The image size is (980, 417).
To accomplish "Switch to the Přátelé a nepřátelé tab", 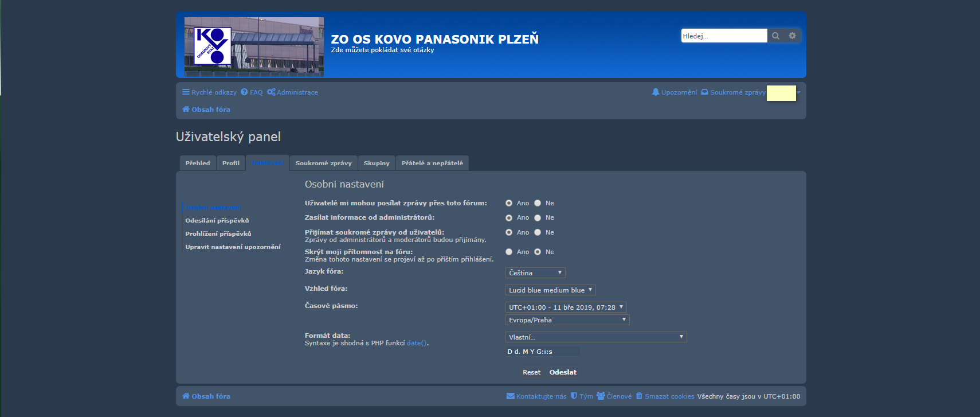I will (432, 163).
